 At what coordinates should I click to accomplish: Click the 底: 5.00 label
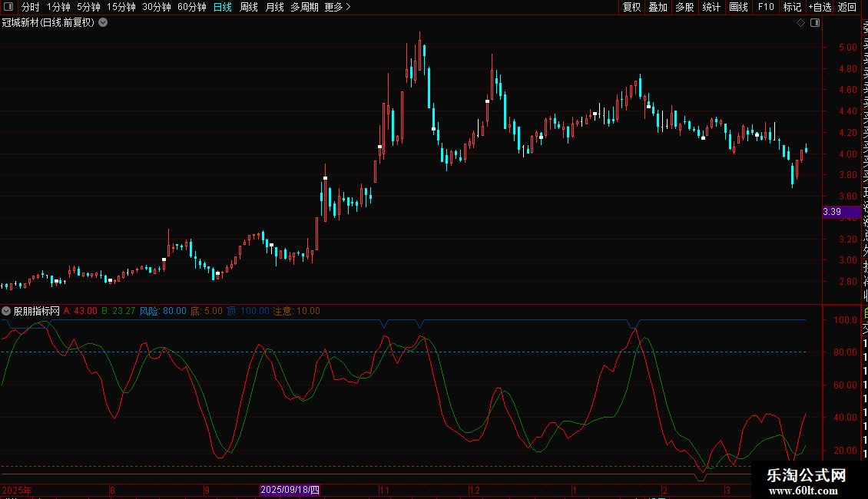(x=207, y=311)
